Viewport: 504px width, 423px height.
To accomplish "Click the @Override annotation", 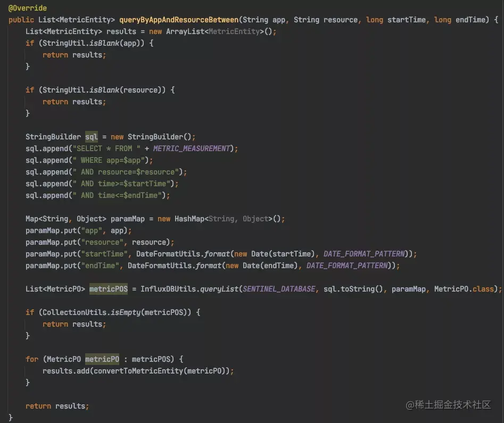I will pyautogui.click(x=28, y=8).
